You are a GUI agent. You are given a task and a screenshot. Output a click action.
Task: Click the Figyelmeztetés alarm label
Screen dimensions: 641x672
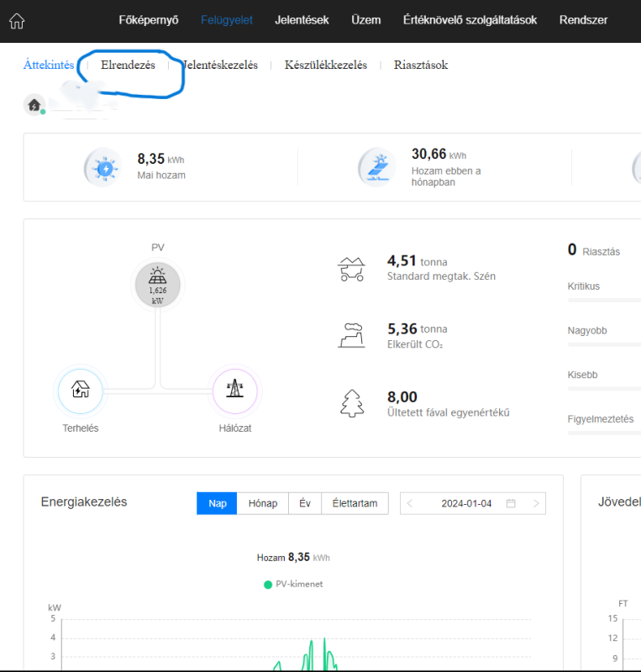(601, 418)
